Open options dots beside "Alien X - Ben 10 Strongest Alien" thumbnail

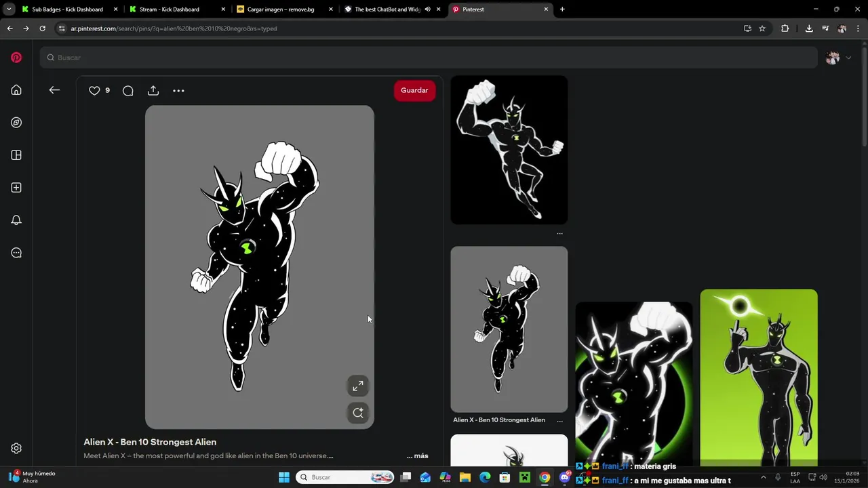[559, 420]
